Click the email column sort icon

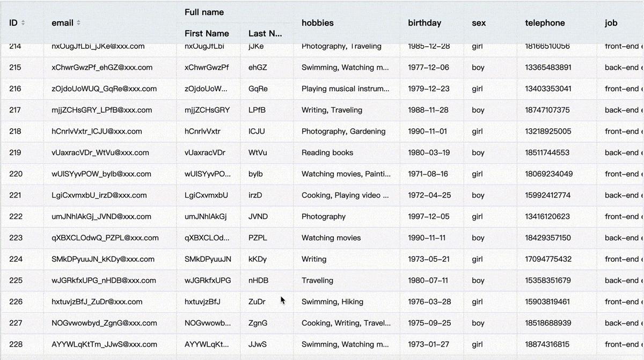pyautogui.click(x=78, y=23)
